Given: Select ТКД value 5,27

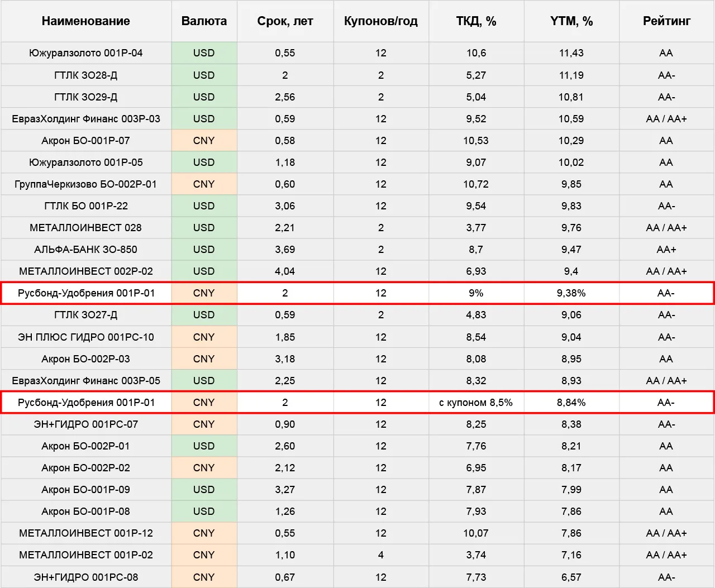Looking at the screenshot, I should pyautogui.click(x=476, y=75).
